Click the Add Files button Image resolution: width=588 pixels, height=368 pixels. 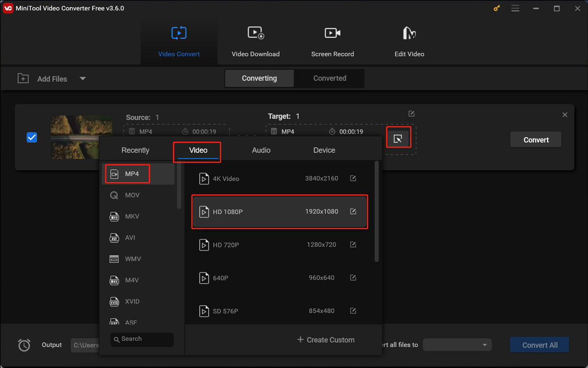click(x=42, y=79)
